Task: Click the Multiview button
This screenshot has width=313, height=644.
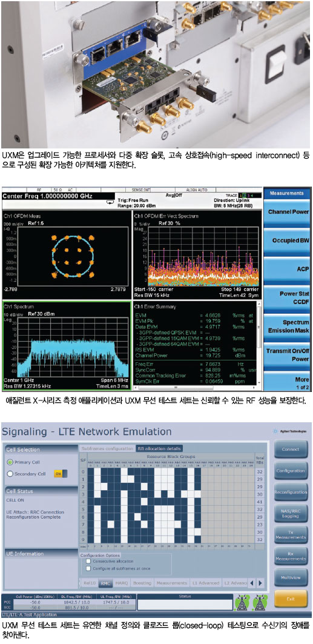Action: (291, 577)
